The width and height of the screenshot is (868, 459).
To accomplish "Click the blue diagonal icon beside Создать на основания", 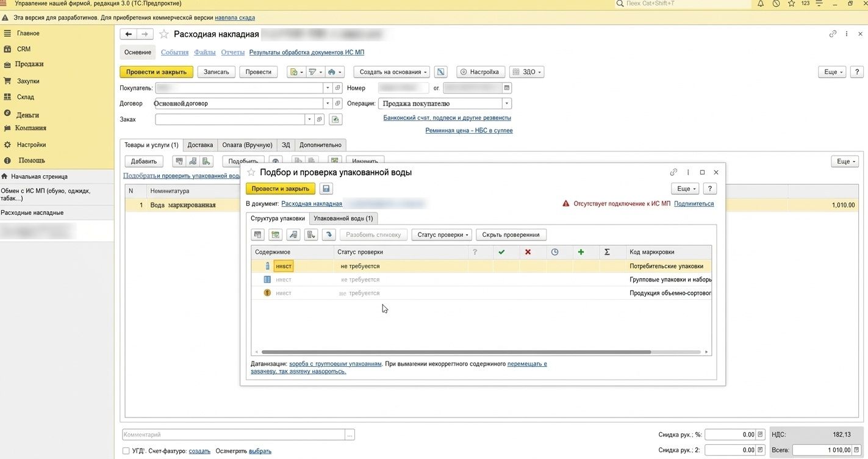I will (x=442, y=72).
